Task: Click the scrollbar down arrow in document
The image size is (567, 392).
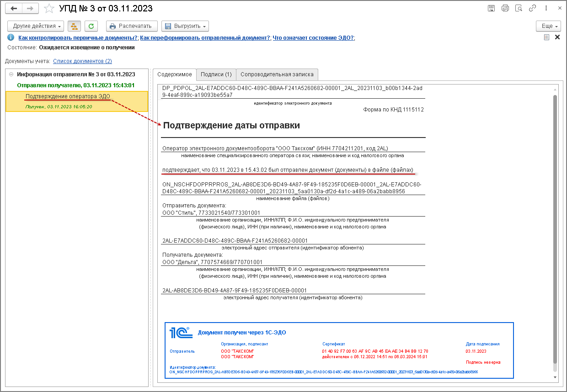Action: pyautogui.click(x=555, y=377)
